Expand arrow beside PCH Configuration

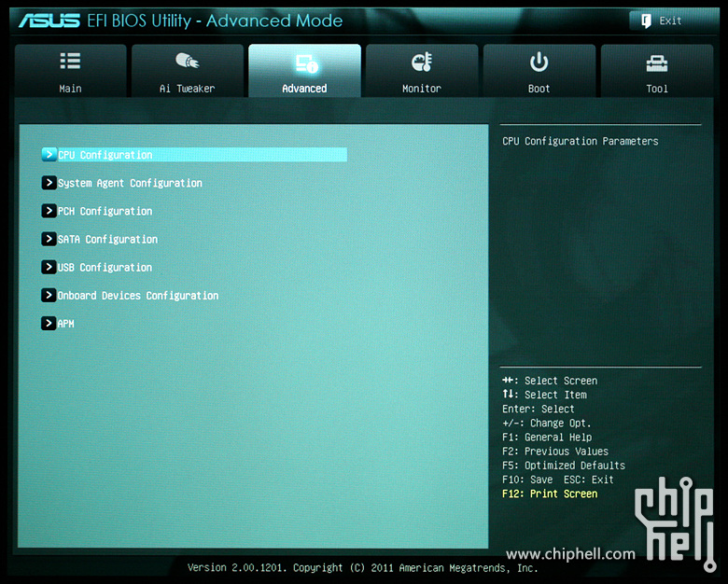coord(49,211)
